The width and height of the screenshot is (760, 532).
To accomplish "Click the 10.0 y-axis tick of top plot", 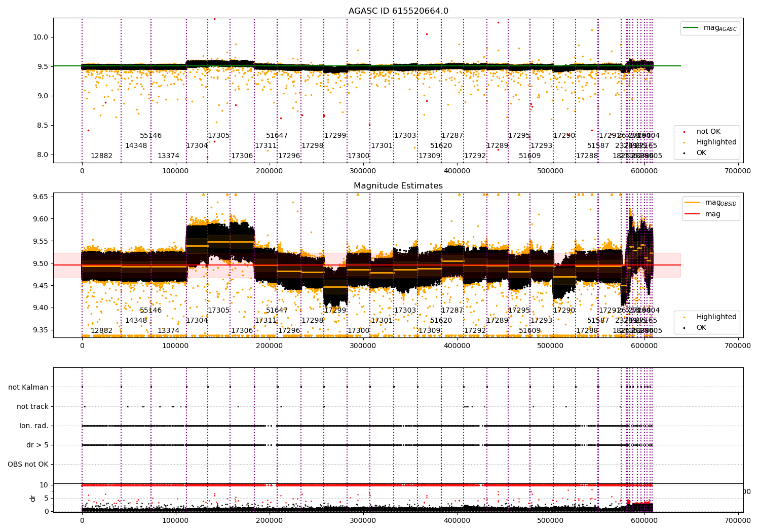I will 42,37.
